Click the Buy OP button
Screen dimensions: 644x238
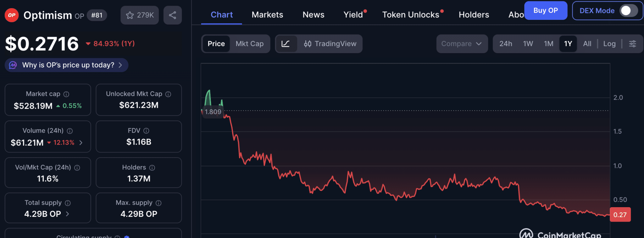(545, 11)
